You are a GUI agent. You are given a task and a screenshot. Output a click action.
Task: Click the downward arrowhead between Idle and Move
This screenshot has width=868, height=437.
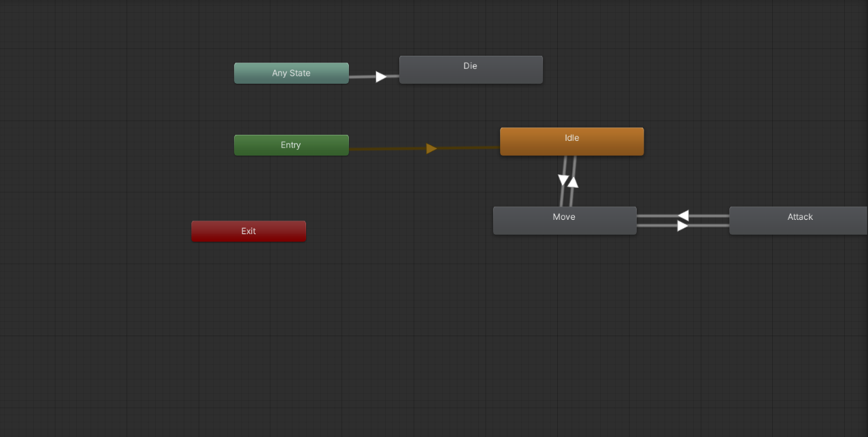click(563, 181)
